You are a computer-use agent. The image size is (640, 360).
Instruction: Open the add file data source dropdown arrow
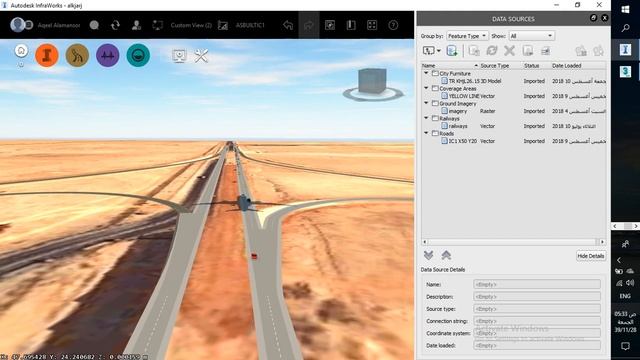pyautogui.click(x=439, y=51)
